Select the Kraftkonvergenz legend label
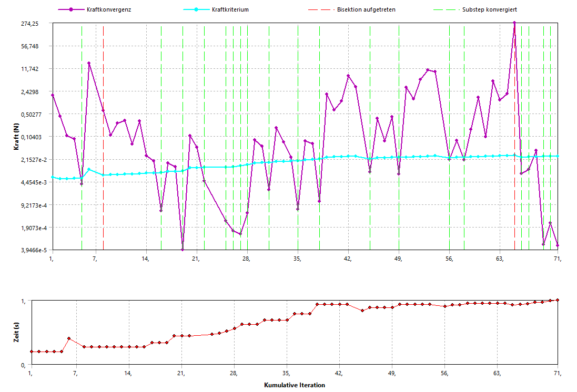The height and width of the screenshot is (392, 577). [109, 10]
